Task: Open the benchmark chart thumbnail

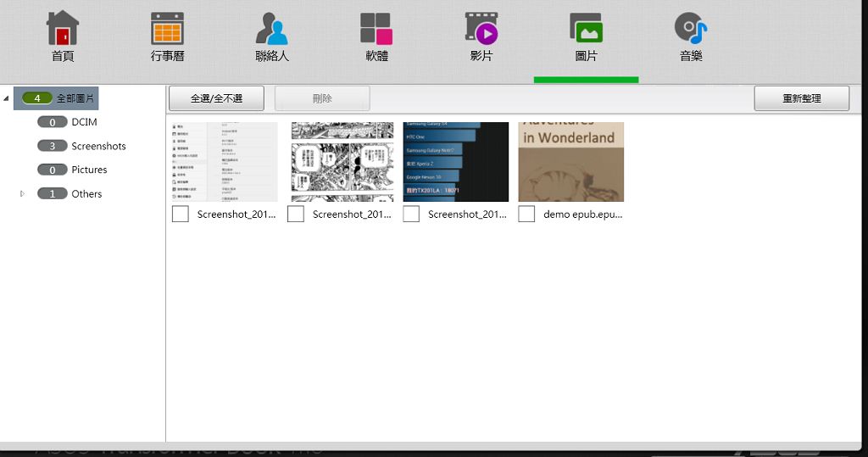Action: (x=455, y=162)
